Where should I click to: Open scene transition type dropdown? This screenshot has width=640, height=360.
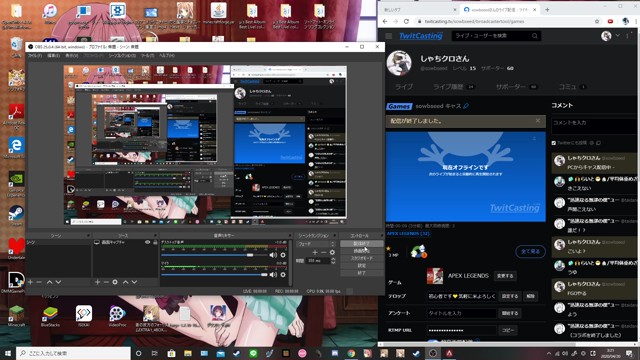316,244
